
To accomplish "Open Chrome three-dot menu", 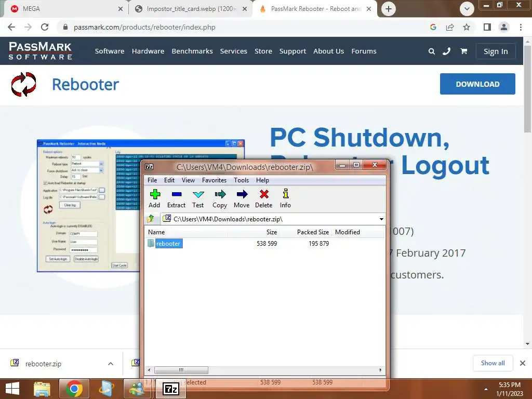I will pos(521,27).
